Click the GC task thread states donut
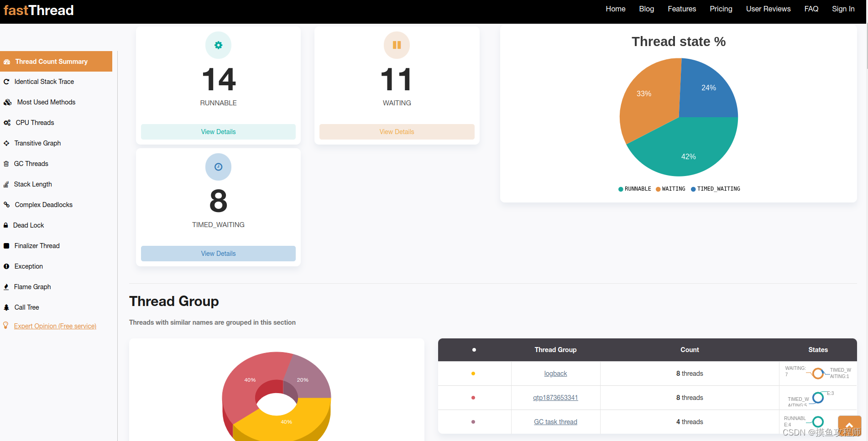This screenshot has width=868, height=441. pyautogui.click(x=818, y=422)
